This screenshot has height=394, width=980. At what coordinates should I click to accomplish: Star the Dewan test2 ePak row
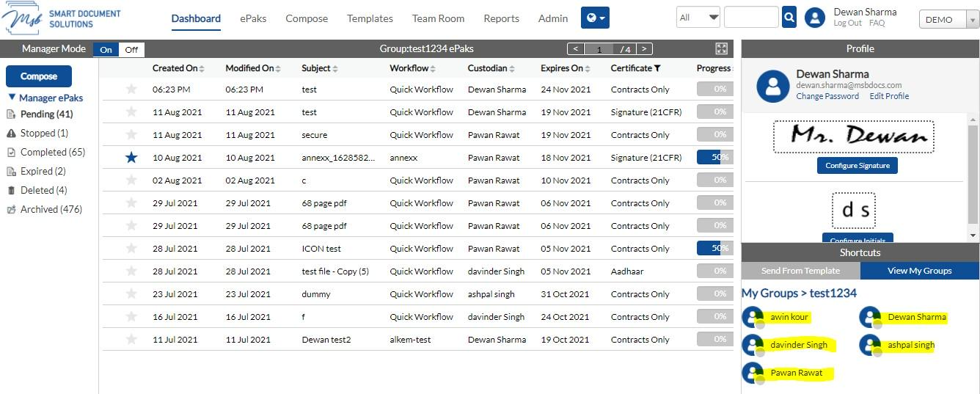[x=131, y=339]
